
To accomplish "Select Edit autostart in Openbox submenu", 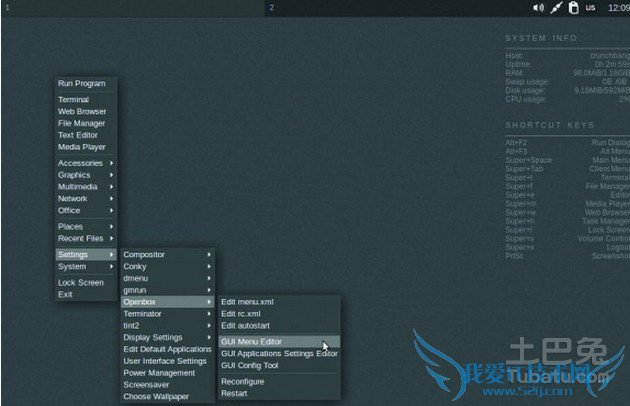I will [279, 326].
